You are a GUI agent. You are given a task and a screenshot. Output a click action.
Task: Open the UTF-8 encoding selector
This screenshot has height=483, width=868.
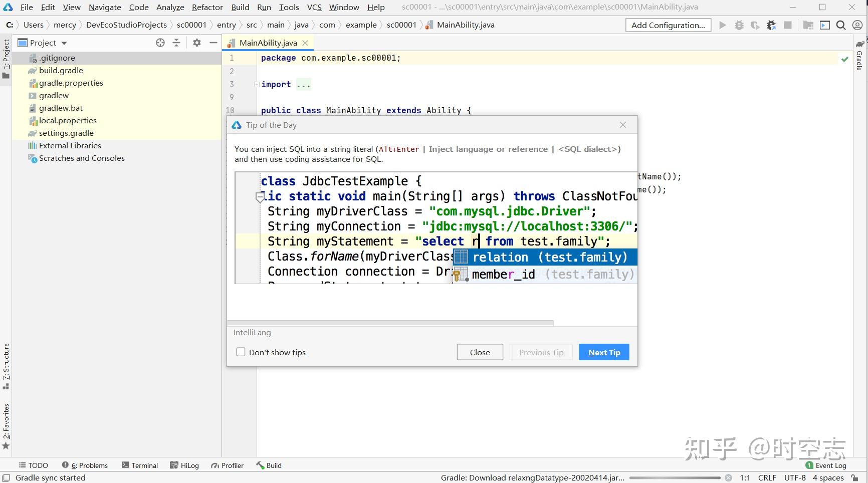pyautogui.click(x=795, y=478)
